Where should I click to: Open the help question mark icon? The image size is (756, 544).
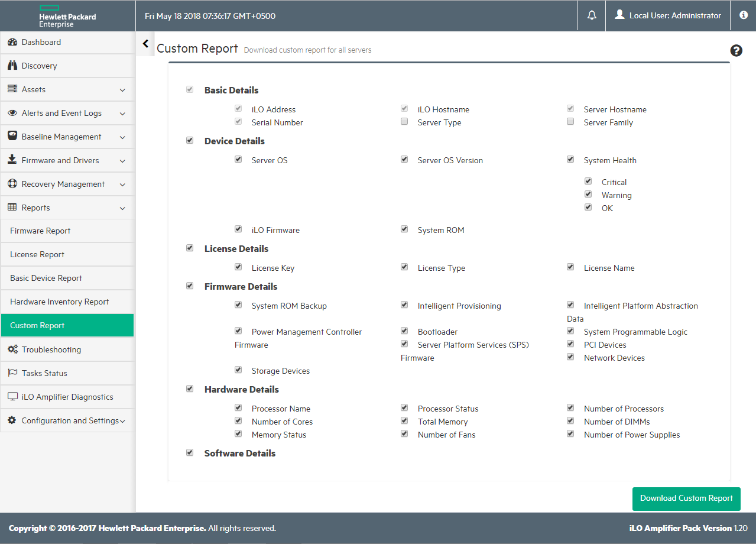[x=736, y=51]
